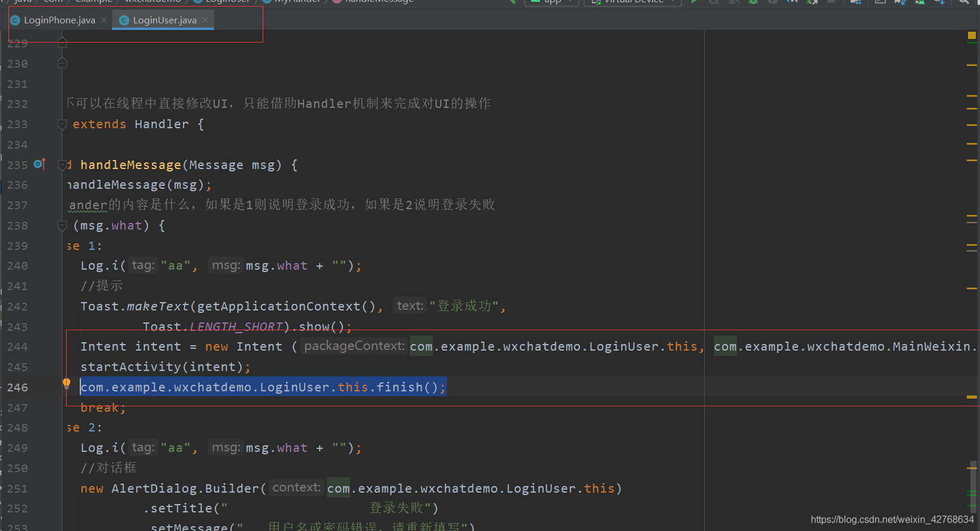The width and height of the screenshot is (980, 531).
Task: Click the '//提示' comment on line 241
Action: click(101, 286)
